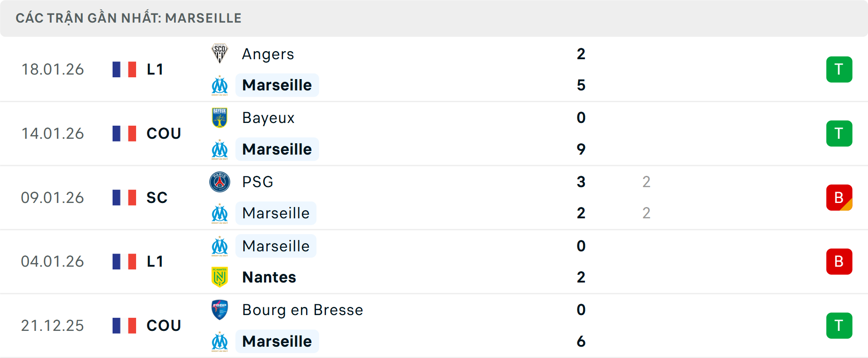Open the Marseille team link in Nantes match
Viewport: 868px width, 358px height.
click(x=276, y=246)
